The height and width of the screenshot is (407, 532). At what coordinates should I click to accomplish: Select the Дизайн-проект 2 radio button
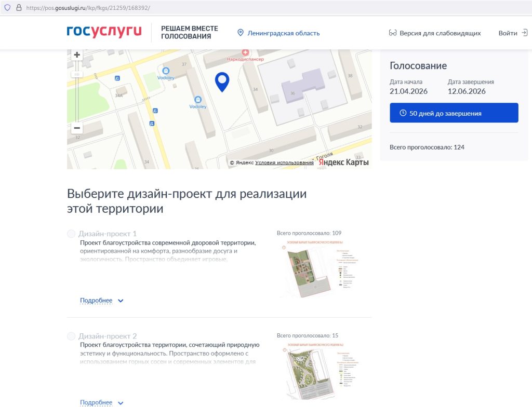pyautogui.click(x=71, y=336)
